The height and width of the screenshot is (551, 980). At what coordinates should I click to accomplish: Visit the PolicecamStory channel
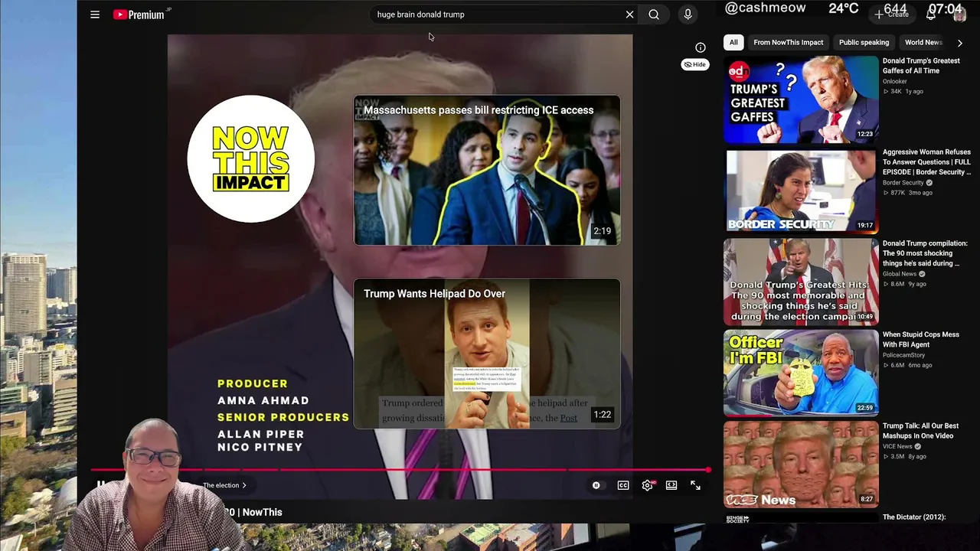(903, 355)
